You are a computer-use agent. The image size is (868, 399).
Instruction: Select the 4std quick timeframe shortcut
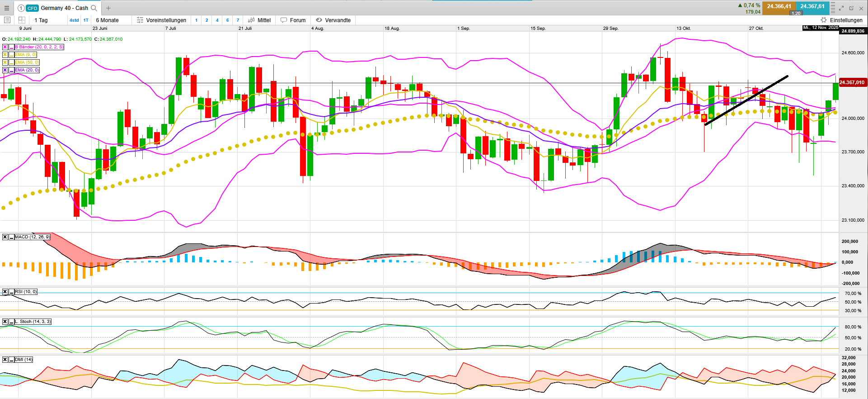pyautogui.click(x=74, y=20)
